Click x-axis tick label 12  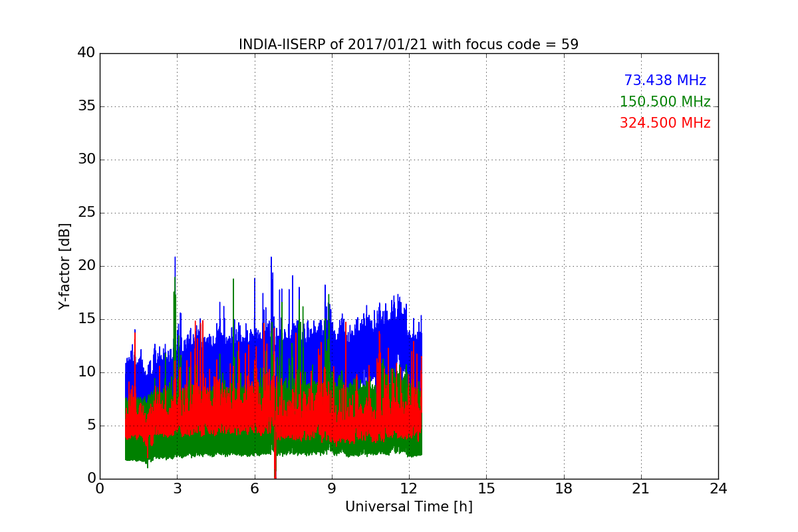pos(408,488)
